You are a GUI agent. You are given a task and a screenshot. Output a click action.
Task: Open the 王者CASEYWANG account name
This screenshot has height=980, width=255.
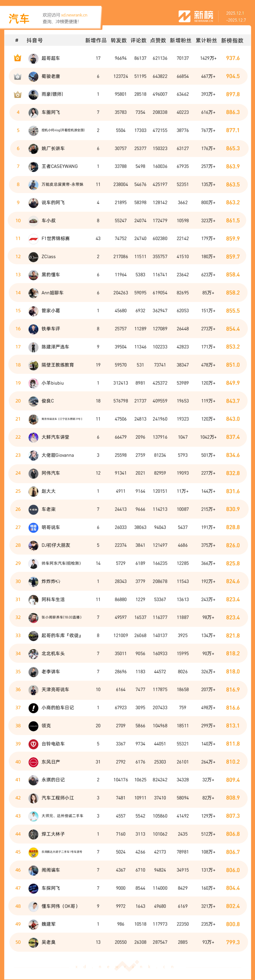(x=59, y=166)
